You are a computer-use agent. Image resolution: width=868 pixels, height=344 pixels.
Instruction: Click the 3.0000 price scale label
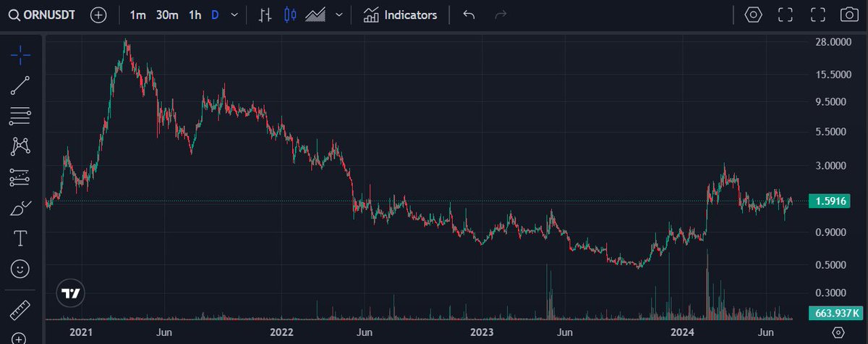[831, 165]
